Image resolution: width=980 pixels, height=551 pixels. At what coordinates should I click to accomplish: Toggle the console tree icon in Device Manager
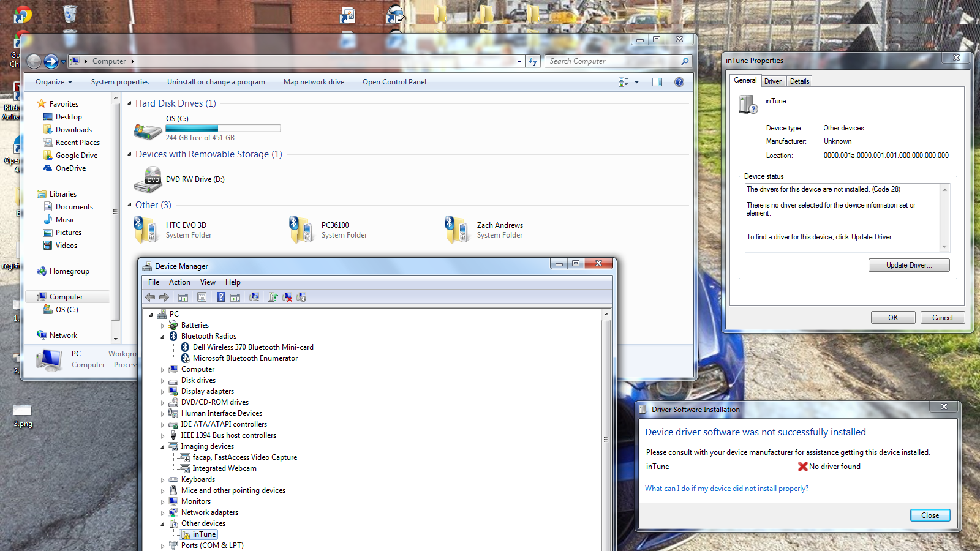click(183, 297)
